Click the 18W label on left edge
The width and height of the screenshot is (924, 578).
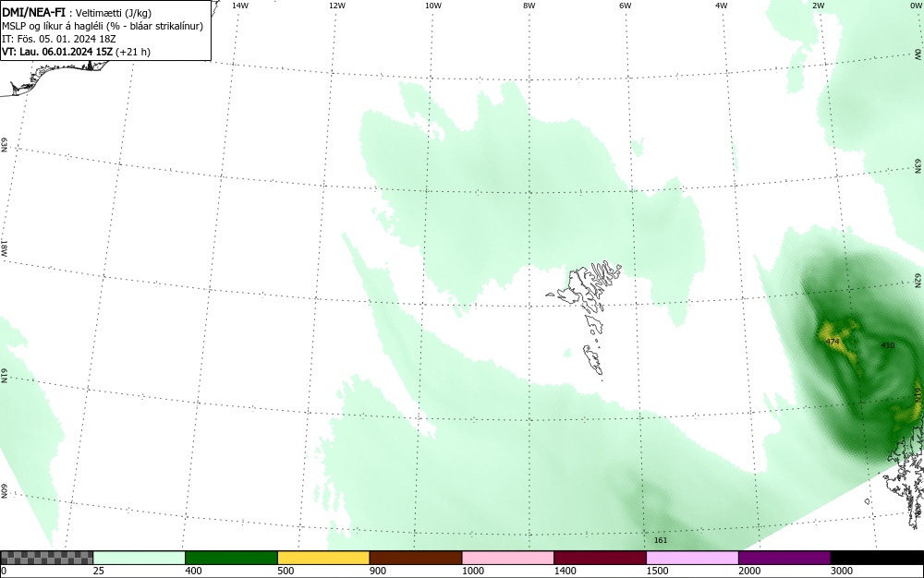point(4,247)
